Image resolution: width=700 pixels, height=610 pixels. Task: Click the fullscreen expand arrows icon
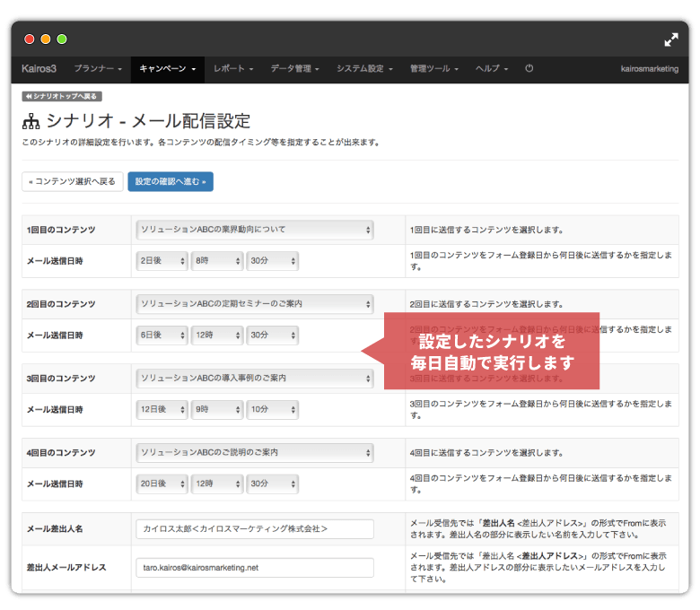point(671,39)
